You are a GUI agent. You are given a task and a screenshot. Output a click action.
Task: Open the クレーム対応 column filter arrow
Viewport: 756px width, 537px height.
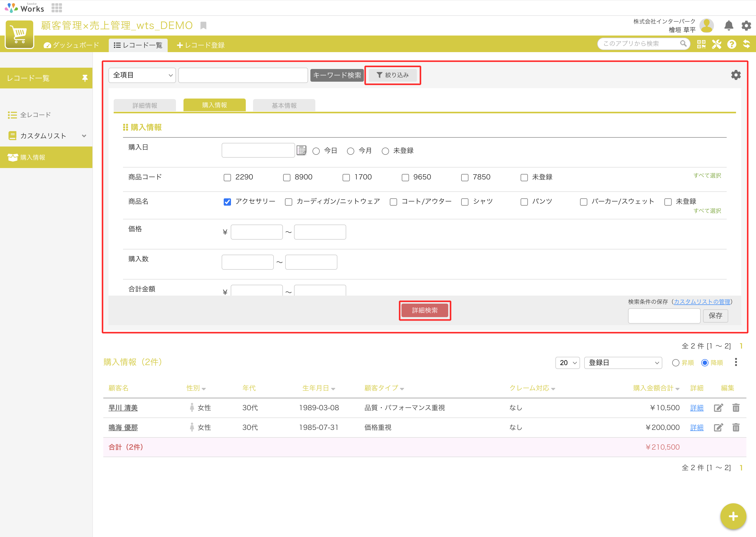click(553, 389)
